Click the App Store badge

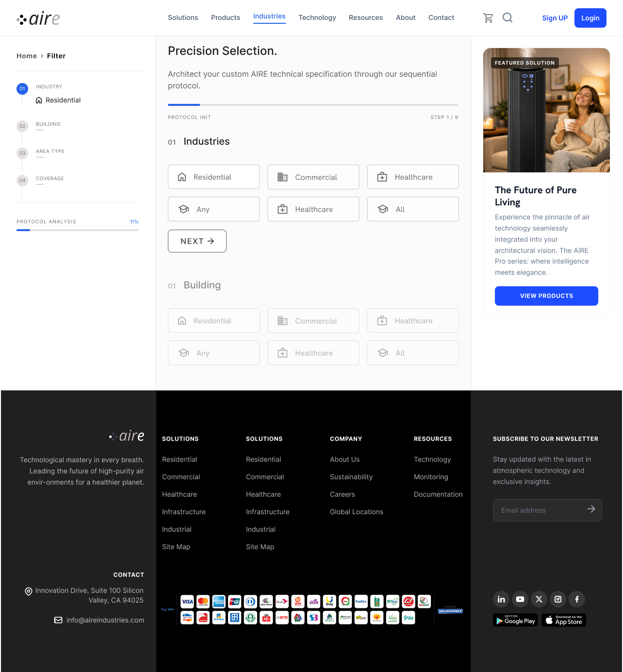click(x=564, y=620)
